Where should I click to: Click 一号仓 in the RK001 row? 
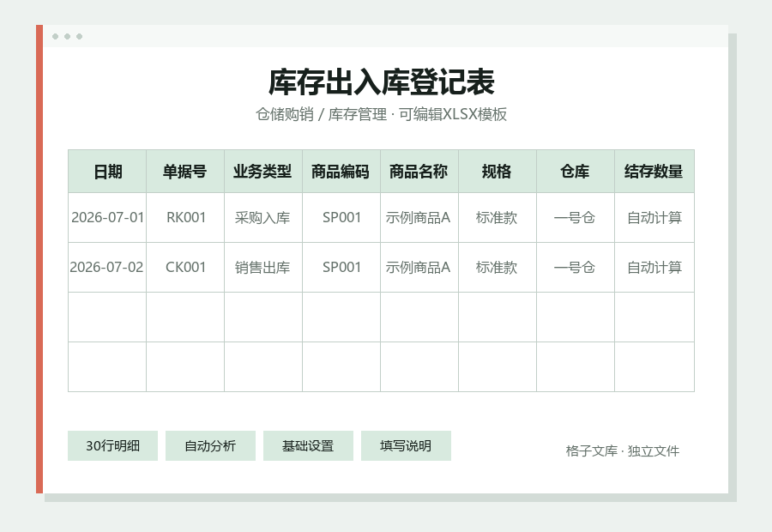click(576, 218)
